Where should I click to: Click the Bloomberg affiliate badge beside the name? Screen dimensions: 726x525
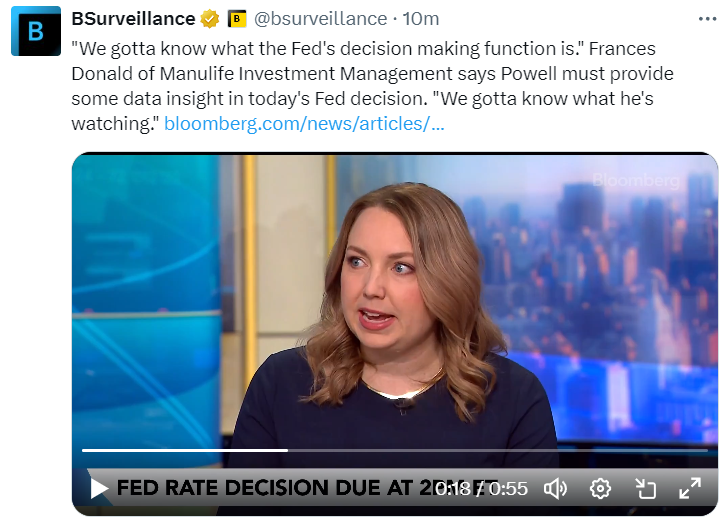point(237,19)
